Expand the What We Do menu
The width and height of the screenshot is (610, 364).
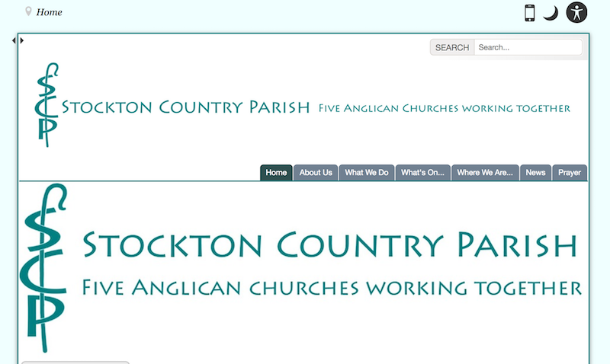367,173
